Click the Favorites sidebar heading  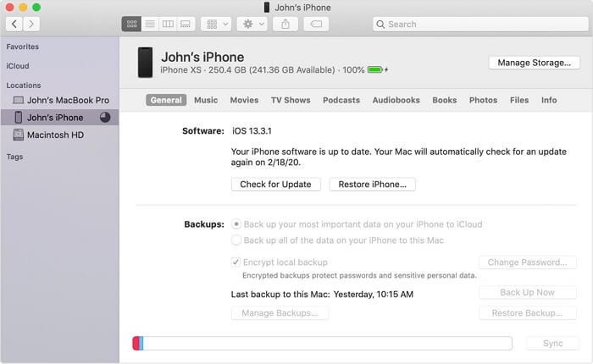[22, 47]
